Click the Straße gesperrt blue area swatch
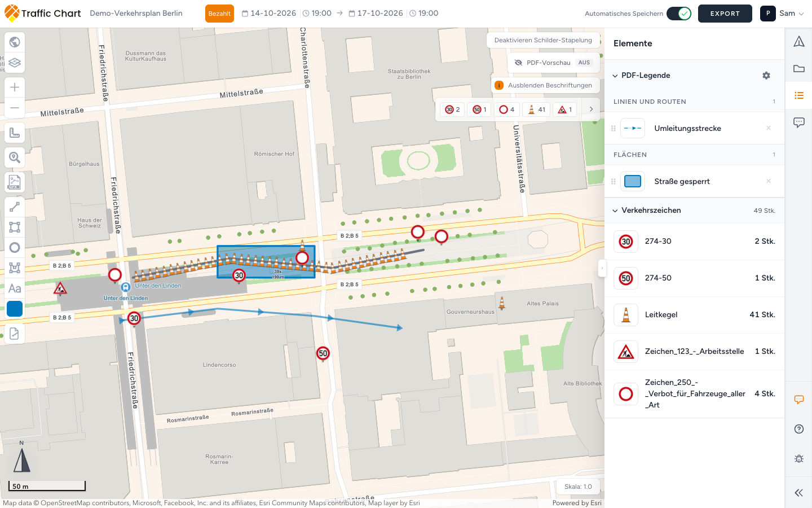 633,181
